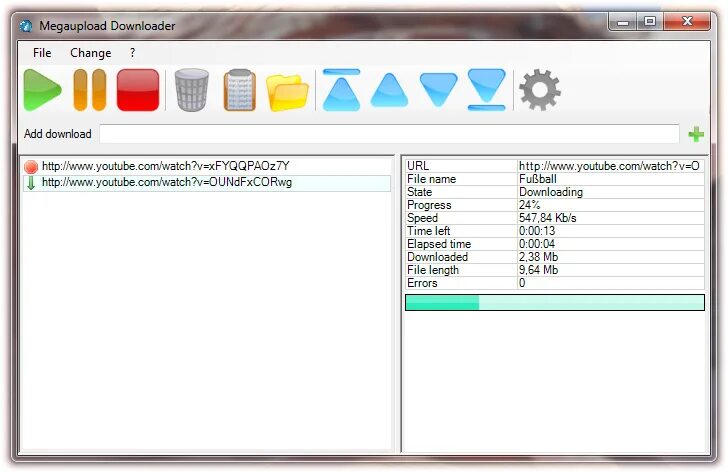This screenshot has width=728, height=473.
Task: Click the Elapsed time label in details
Action: pos(439,244)
